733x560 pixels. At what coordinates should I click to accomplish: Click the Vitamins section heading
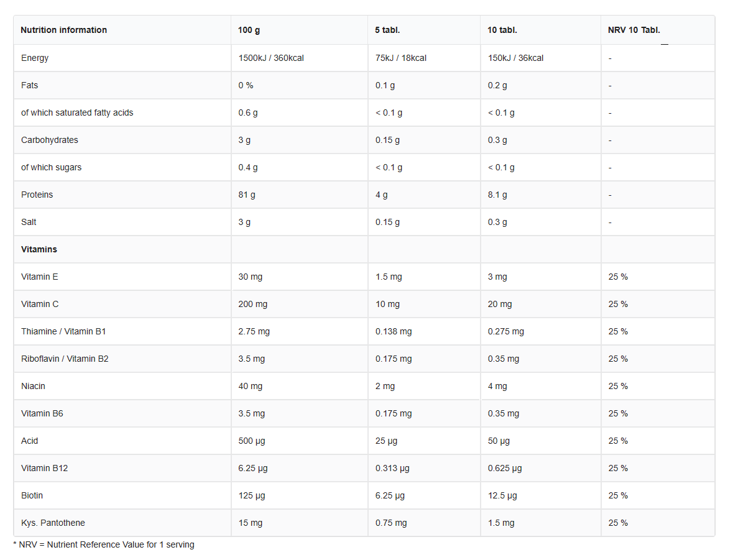point(39,249)
